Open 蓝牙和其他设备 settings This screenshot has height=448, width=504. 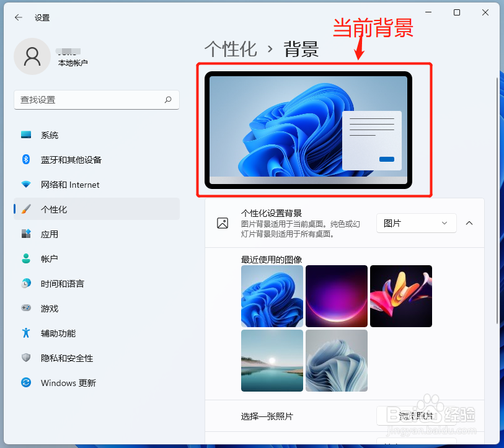coord(97,160)
